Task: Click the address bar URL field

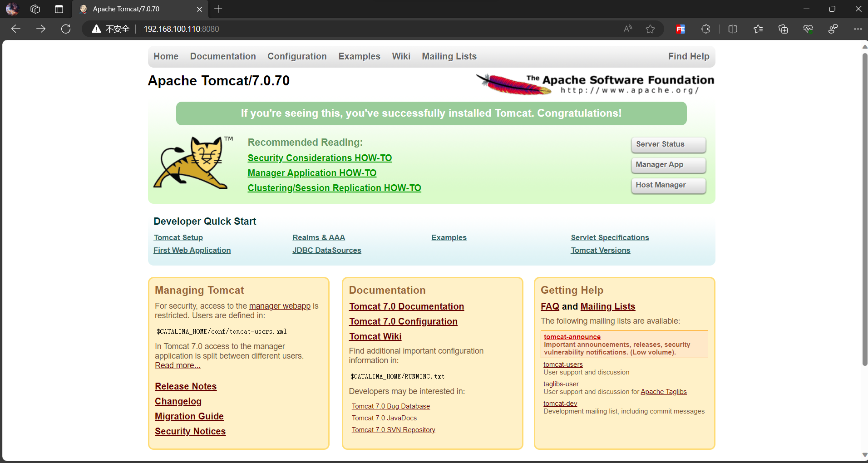Action: click(372, 29)
